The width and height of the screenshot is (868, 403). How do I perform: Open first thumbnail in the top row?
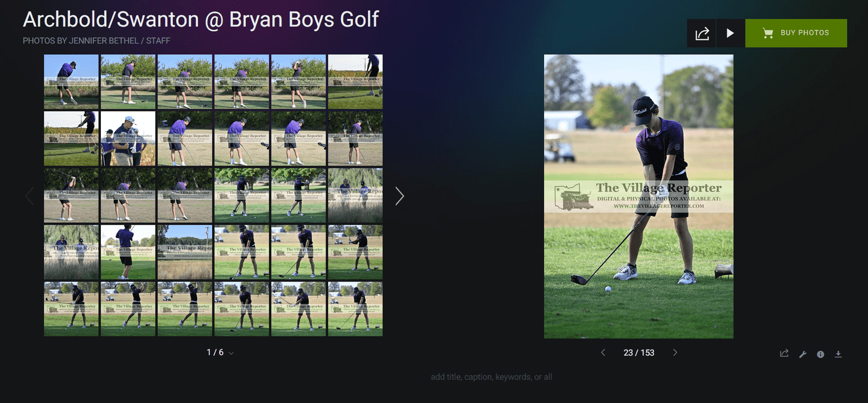pyautogui.click(x=71, y=82)
